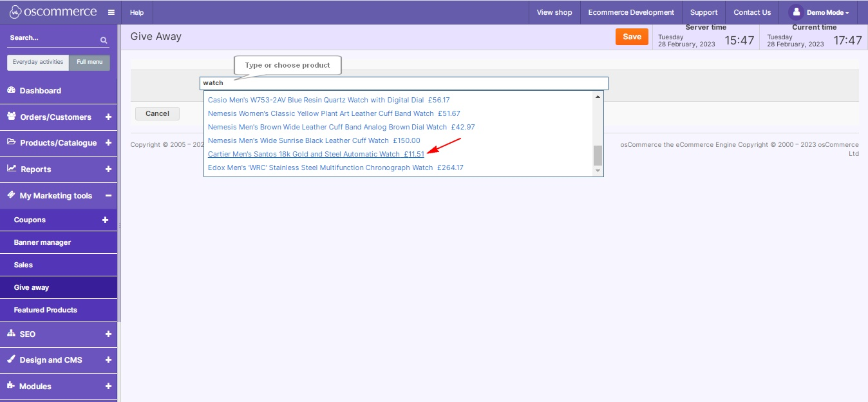Expand the Products/Catalogue section plus
This screenshot has height=402, width=868.
(108, 143)
